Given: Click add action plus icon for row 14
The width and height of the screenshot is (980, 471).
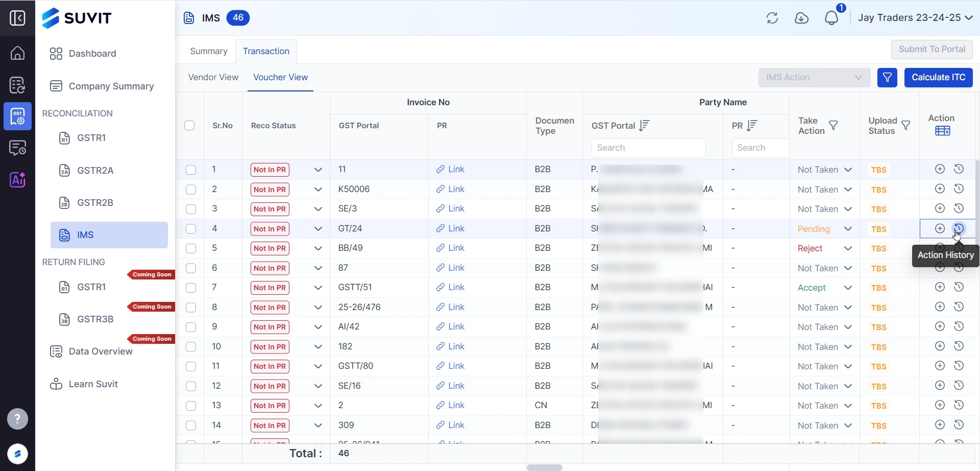Looking at the screenshot, I should point(940,425).
